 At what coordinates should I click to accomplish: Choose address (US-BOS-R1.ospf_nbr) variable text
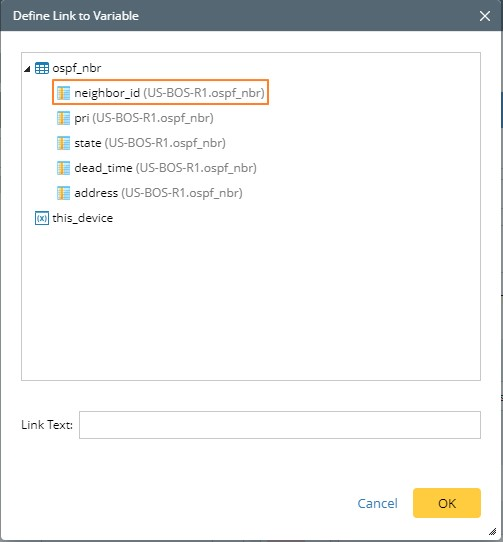158,193
